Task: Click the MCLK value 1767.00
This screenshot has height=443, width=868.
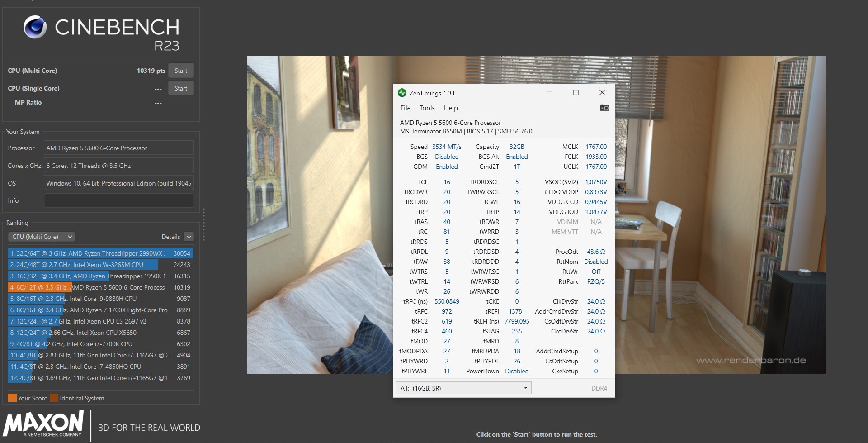Action: (596, 147)
